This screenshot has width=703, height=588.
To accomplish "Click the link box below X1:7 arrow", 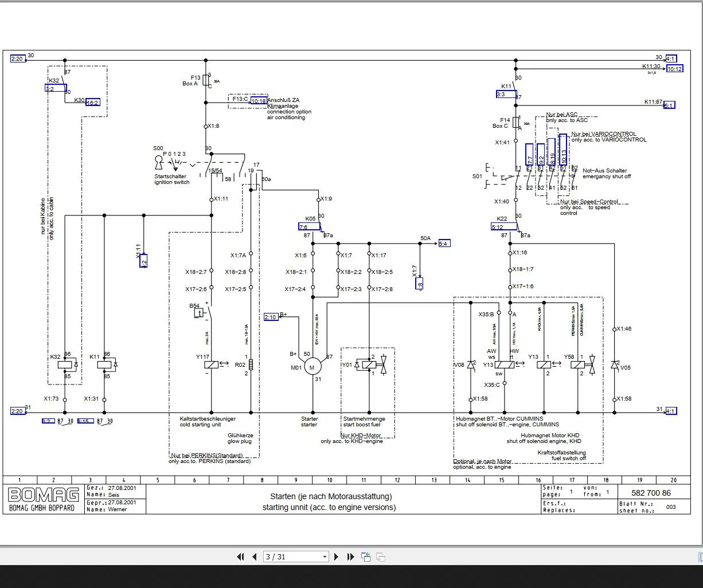I will pos(420,283).
